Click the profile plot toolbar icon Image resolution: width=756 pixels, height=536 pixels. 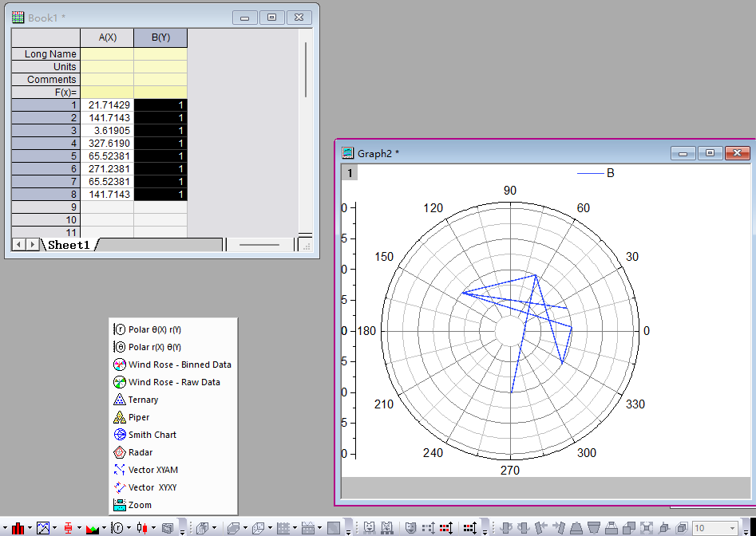click(x=308, y=528)
